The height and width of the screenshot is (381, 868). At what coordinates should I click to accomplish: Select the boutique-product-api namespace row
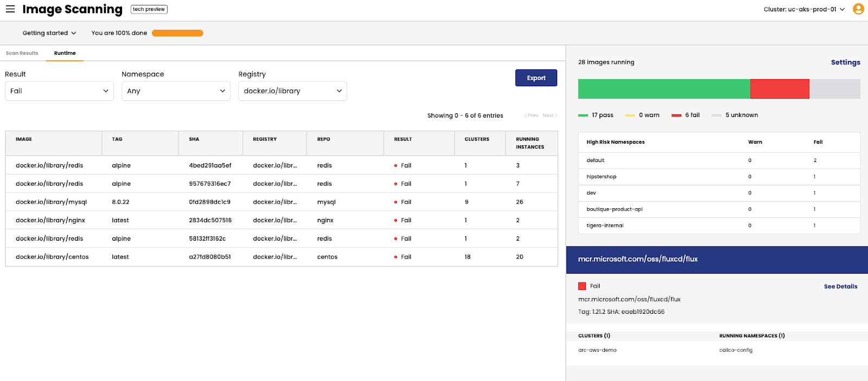[719, 209]
